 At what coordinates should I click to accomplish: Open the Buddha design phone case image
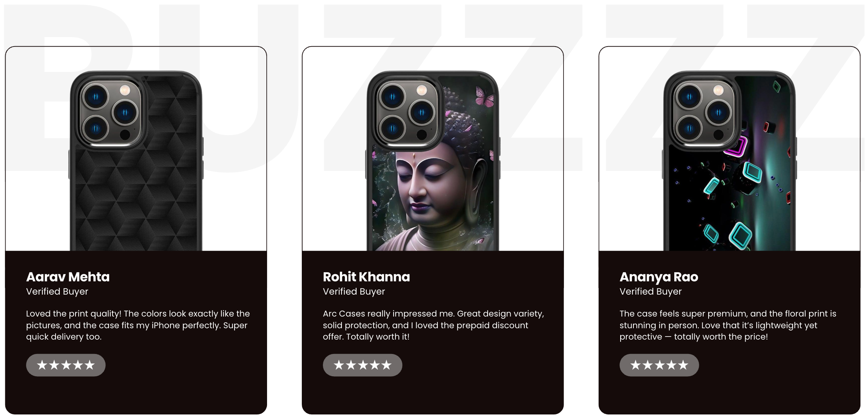click(x=433, y=161)
